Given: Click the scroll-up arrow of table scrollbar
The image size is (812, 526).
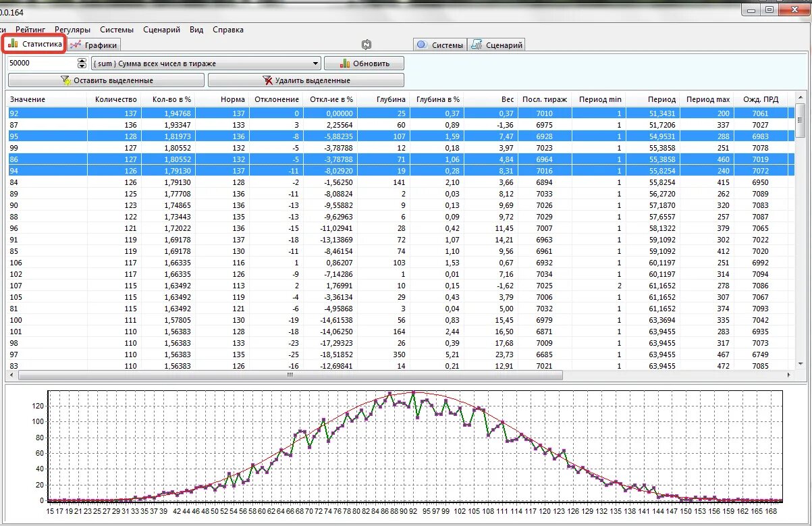Looking at the screenshot, I should (x=801, y=98).
